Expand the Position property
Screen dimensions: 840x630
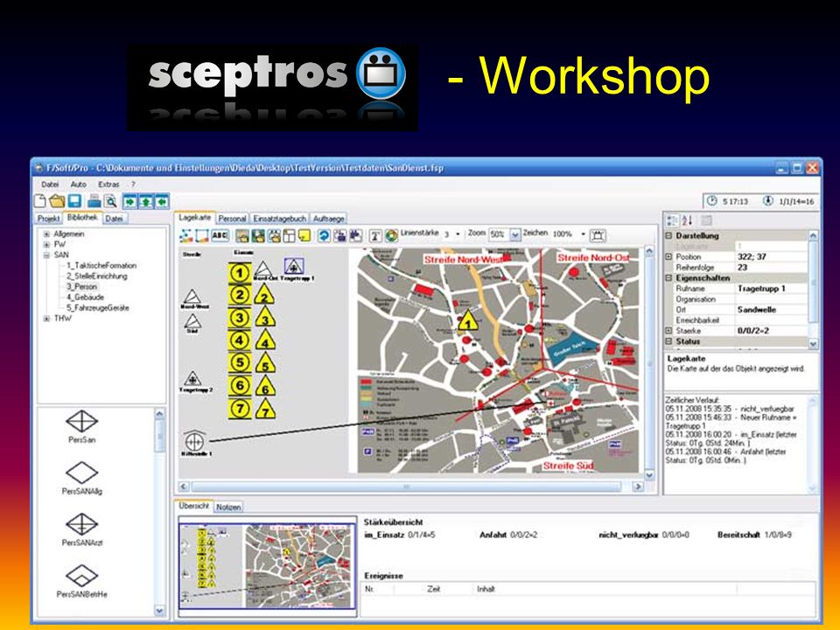[668, 256]
